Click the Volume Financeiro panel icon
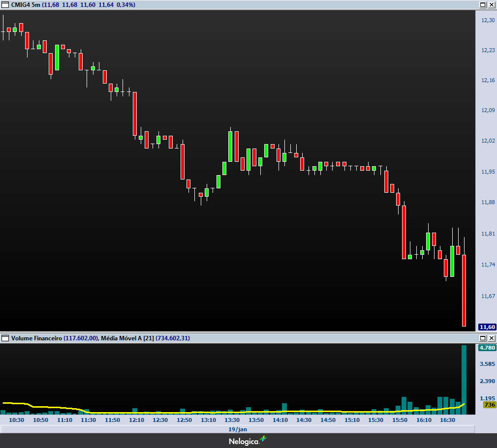The width and height of the screenshot is (497, 448). pos(5,338)
